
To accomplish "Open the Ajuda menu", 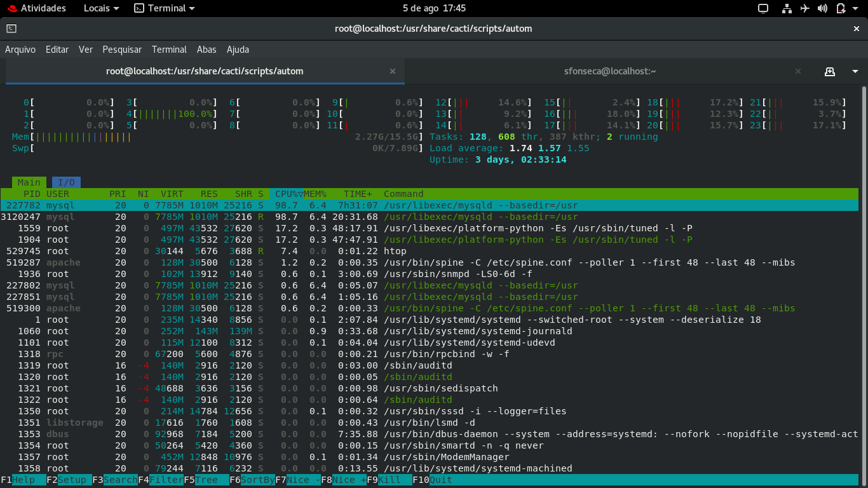I will (238, 50).
